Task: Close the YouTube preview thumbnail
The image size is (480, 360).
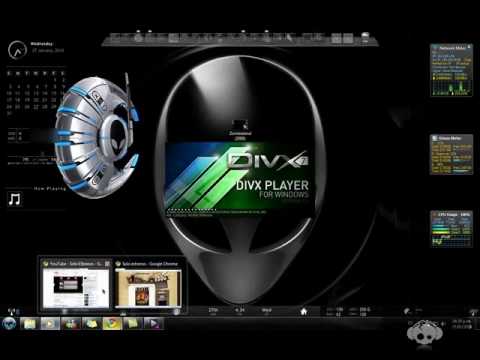Action: coord(107,264)
